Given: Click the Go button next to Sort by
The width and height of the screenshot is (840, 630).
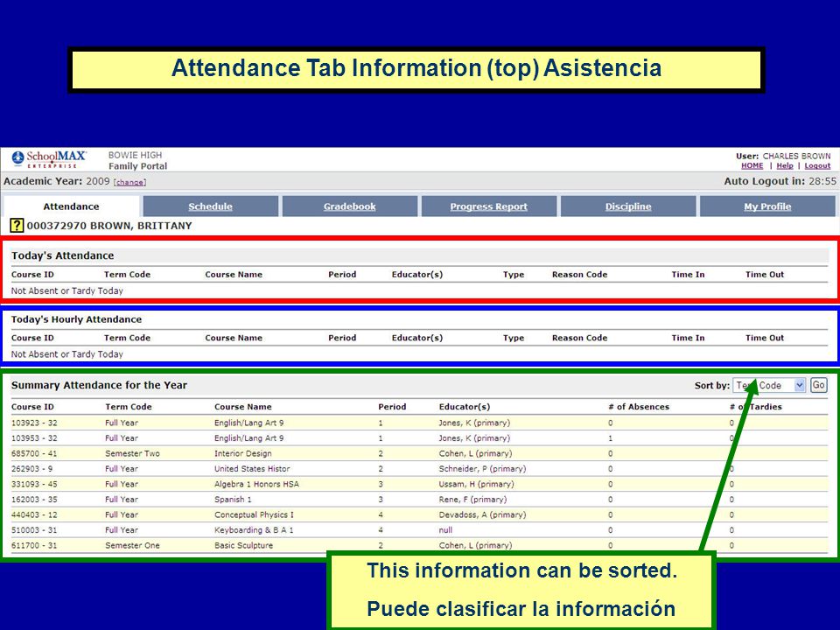Looking at the screenshot, I should pyautogui.click(x=818, y=385).
